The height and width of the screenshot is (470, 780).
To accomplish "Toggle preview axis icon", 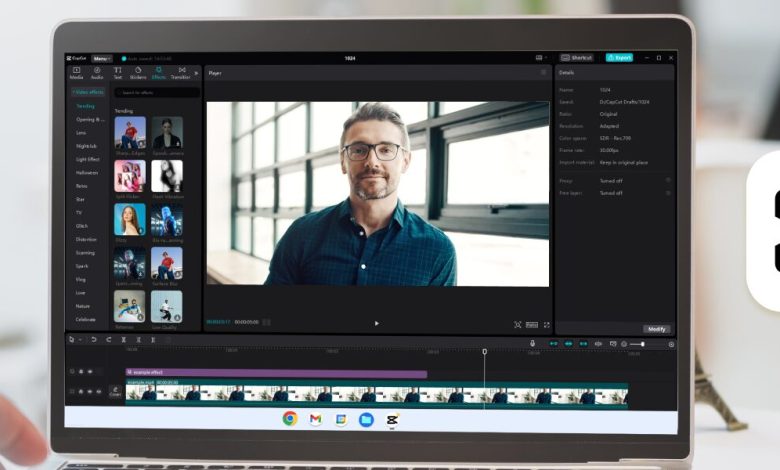I will pyautogui.click(x=598, y=344).
